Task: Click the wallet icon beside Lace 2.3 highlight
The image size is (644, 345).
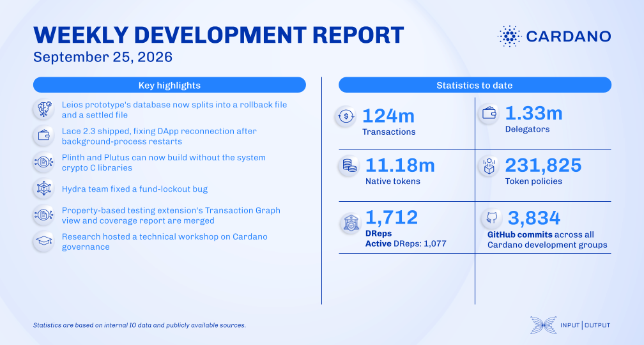Action: tap(43, 136)
